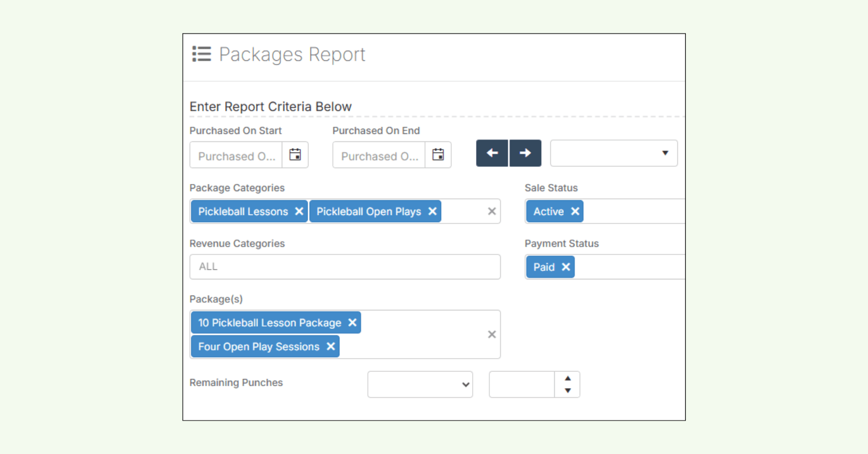This screenshot has width=868, height=454.
Task: Remove the 10 Pickleball Lesson Package tag
Action: [x=352, y=322]
